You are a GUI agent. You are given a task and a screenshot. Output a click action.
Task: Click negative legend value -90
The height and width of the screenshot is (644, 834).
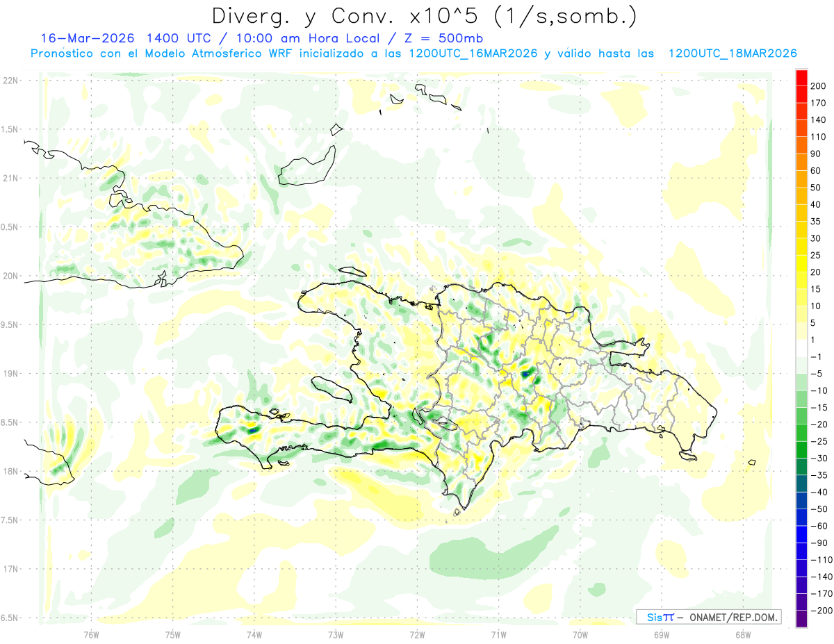(820, 543)
